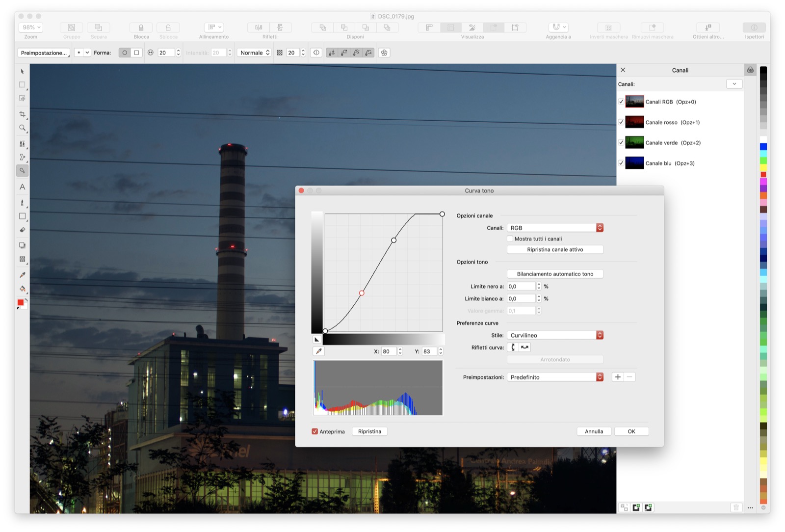Open the Ispettori panel icon
Screen dimensions: 785x532
754,27
